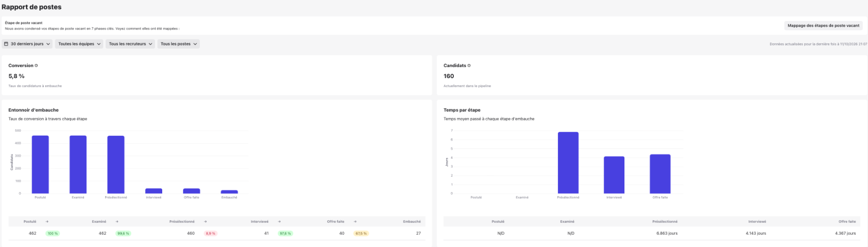Open the 30 derniers jours date filter
This screenshot has height=247, width=868.
(x=27, y=44)
